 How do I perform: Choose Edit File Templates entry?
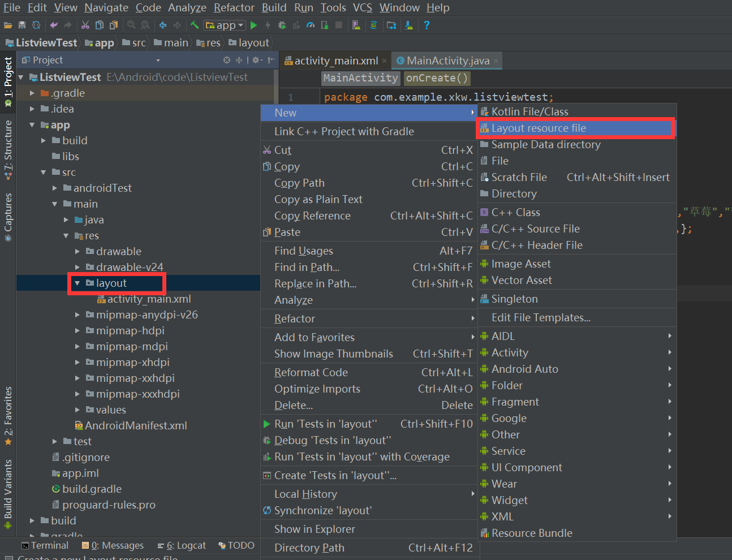(x=577, y=317)
